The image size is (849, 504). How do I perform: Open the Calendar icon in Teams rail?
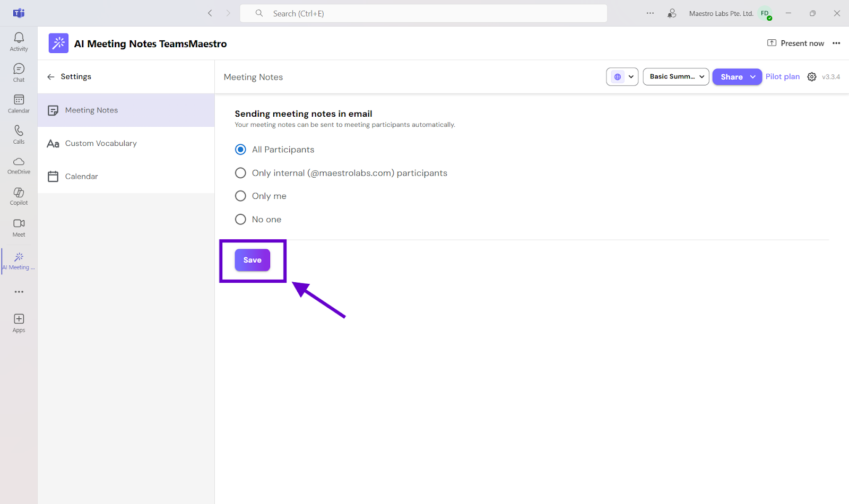[x=19, y=103]
